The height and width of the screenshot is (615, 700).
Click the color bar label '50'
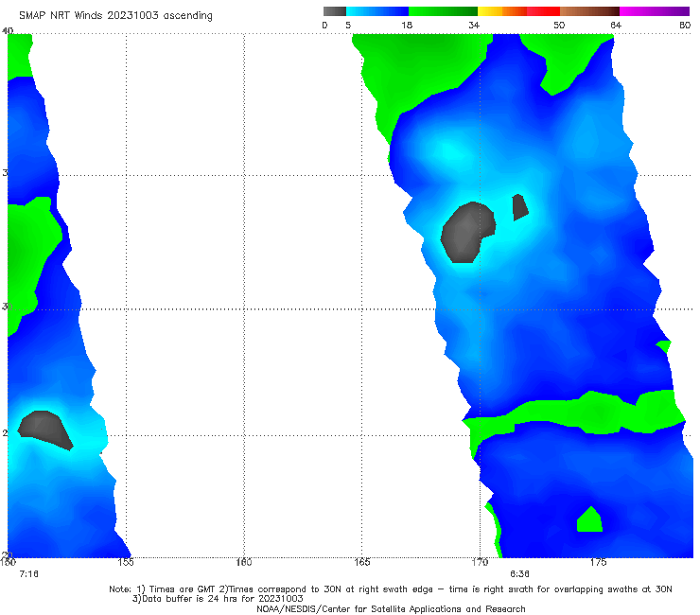coord(559,26)
